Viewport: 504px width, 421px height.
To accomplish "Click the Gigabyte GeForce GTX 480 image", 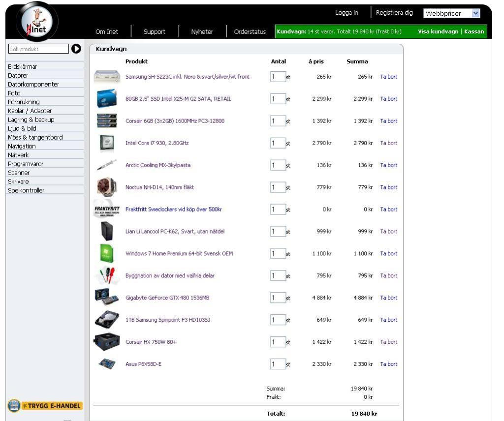I will point(107,298).
